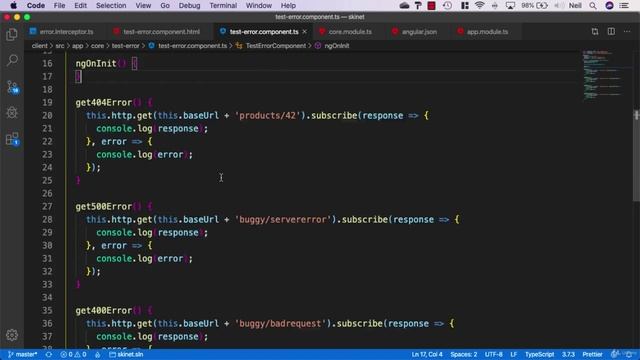Image resolution: width=640 pixels, height=360 pixels.
Task: Click the get404Error method name
Action: pyautogui.click(x=104, y=102)
